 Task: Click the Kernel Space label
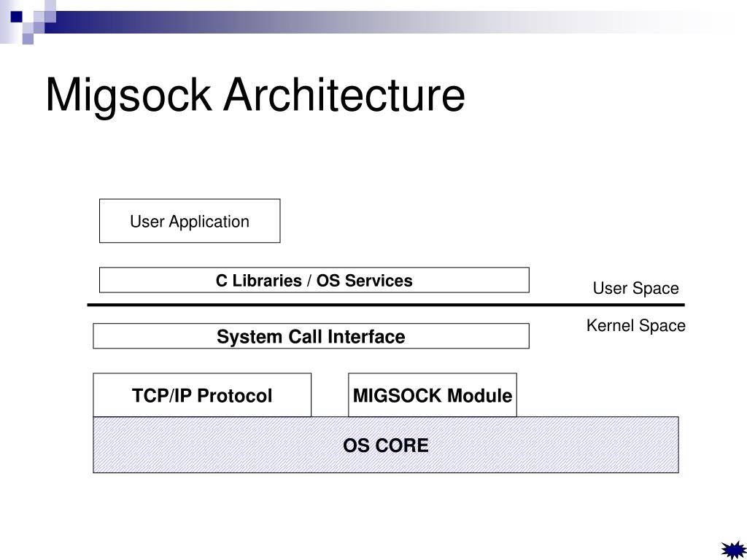coord(636,326)
